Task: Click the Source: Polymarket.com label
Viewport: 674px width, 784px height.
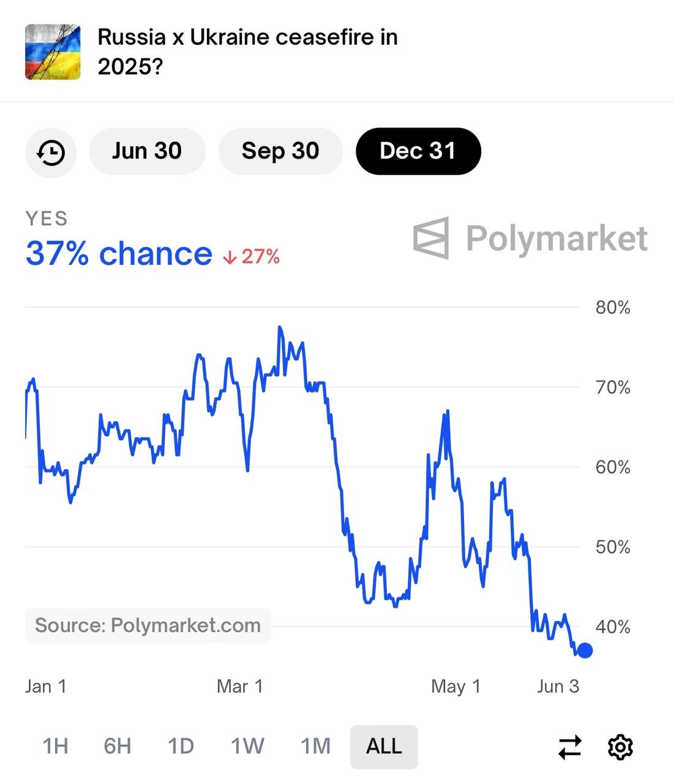Action: tap(148, 625)
